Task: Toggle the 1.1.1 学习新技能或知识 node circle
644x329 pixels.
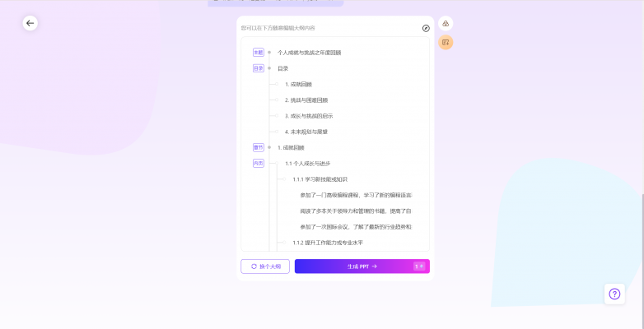Action: pyautogui.click(x=284, y=179)
